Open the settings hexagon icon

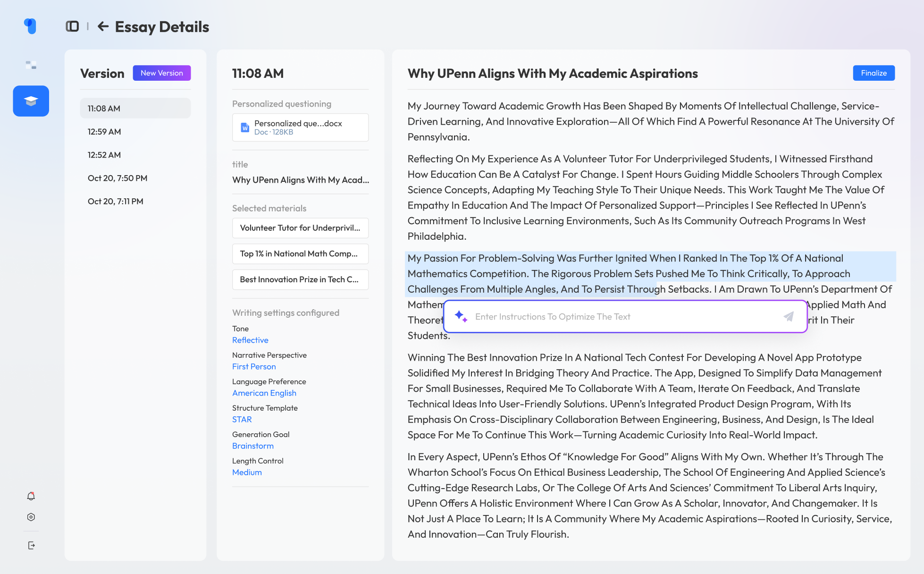pyautogui.click(x=31, y=517)
